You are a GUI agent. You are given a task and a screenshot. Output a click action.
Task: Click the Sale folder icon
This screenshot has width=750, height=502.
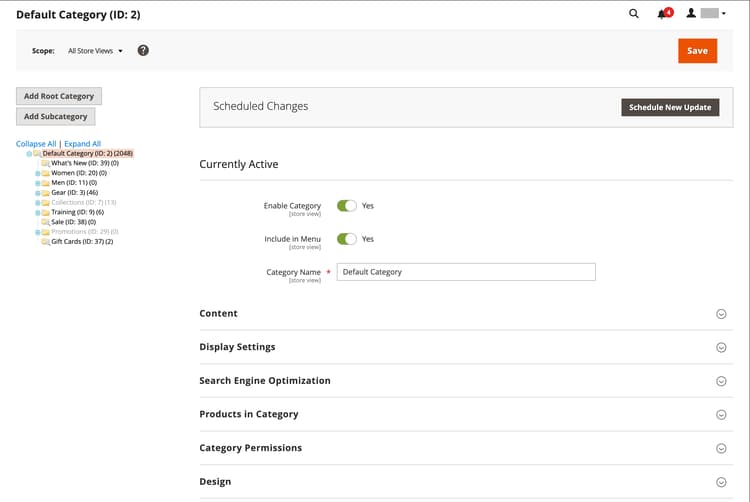(x=45, y=222)
